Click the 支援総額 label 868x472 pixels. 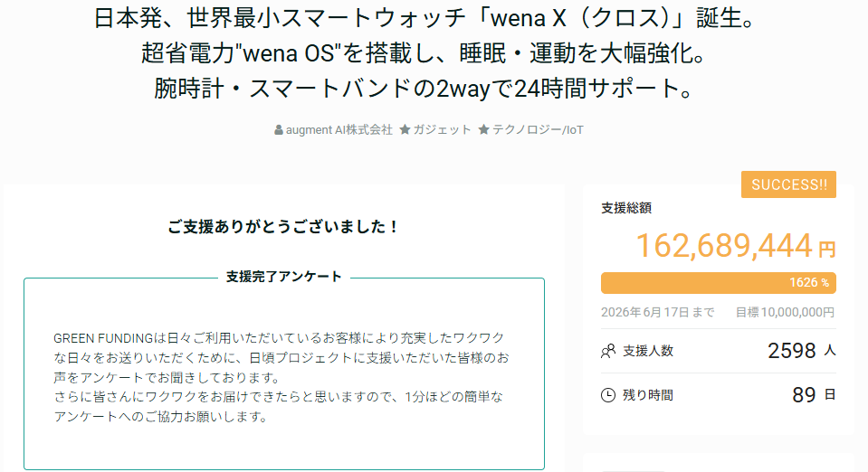pyautogui.click(x=626, y=208)
